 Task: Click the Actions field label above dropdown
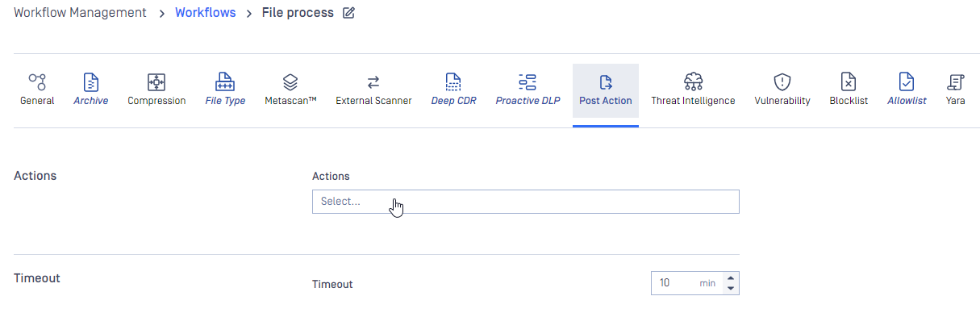[331, 176]
